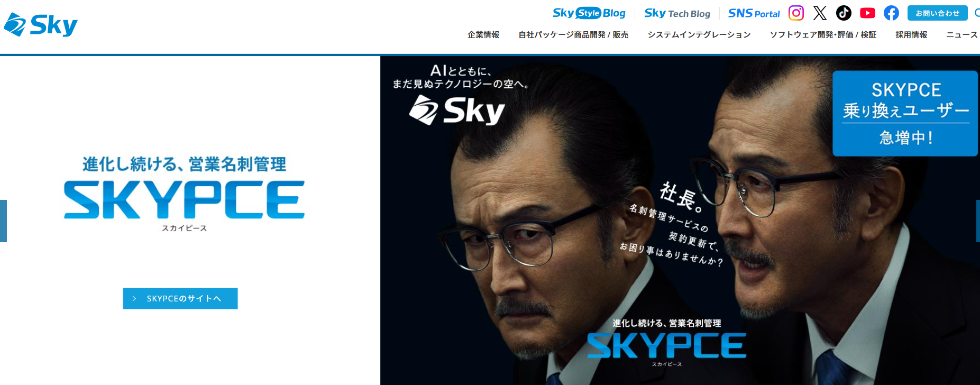
Task: Open the X social media icon
Action: [820, 13]
